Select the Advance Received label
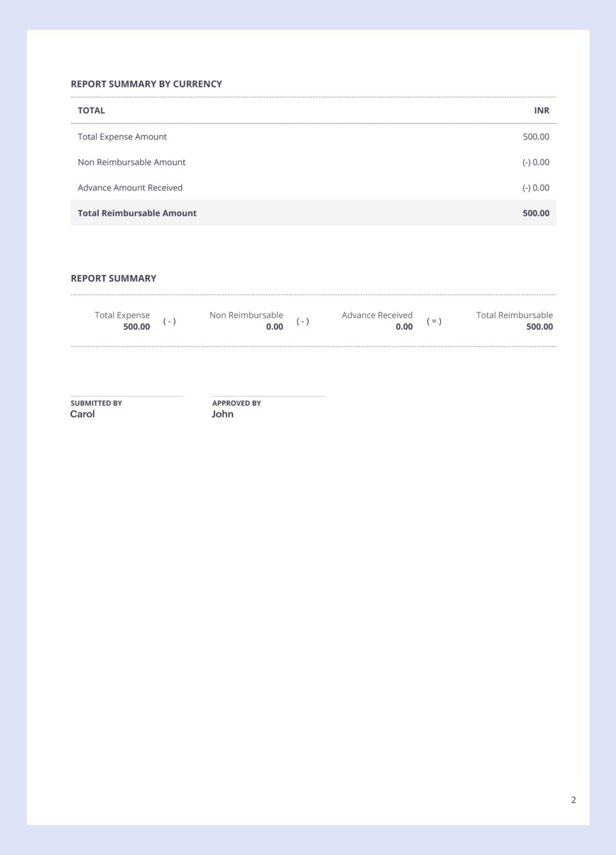Image resolution: width=616 pixels, height=855 pixels. click(377, 315)
